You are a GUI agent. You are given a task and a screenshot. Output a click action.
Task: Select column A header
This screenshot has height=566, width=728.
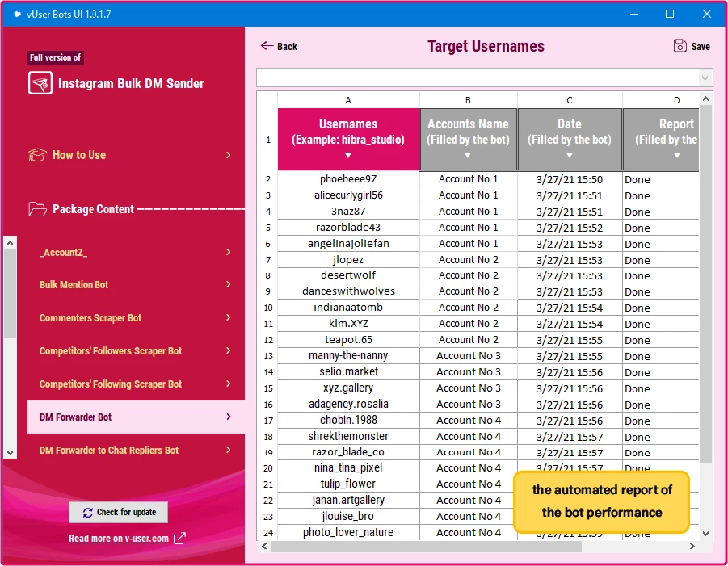point(348,100)
